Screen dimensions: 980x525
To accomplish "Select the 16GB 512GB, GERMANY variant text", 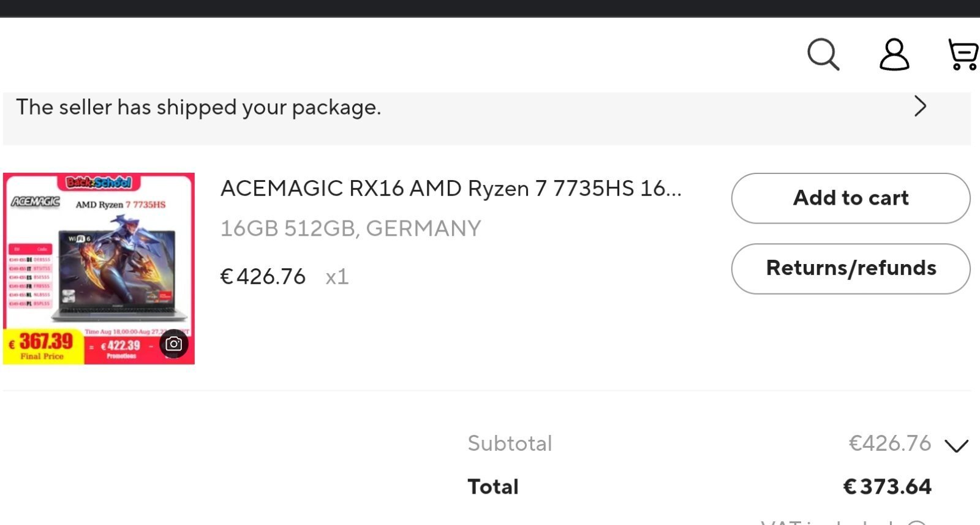I will (x=350, y=229).
